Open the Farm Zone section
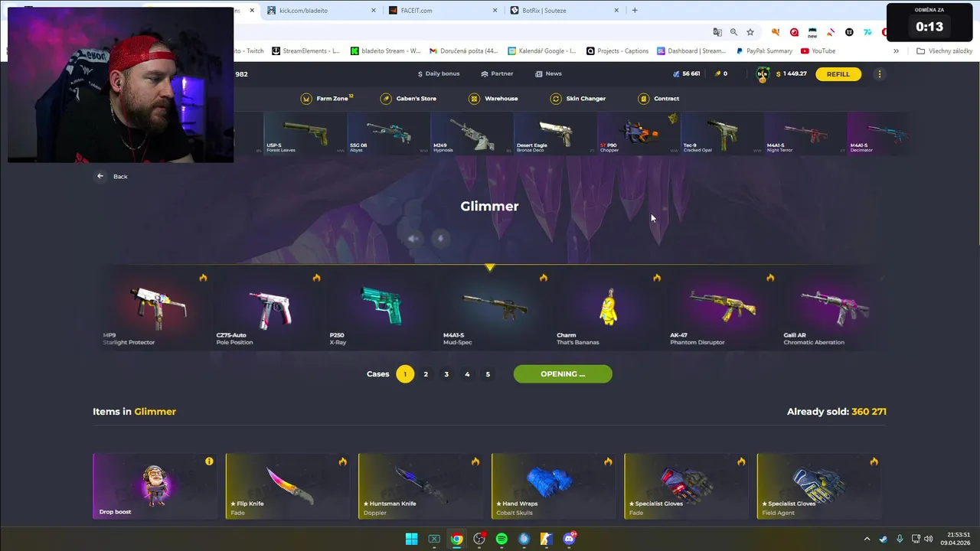The image size is (980, 551). pyautogui.click(x=327, y=99)
